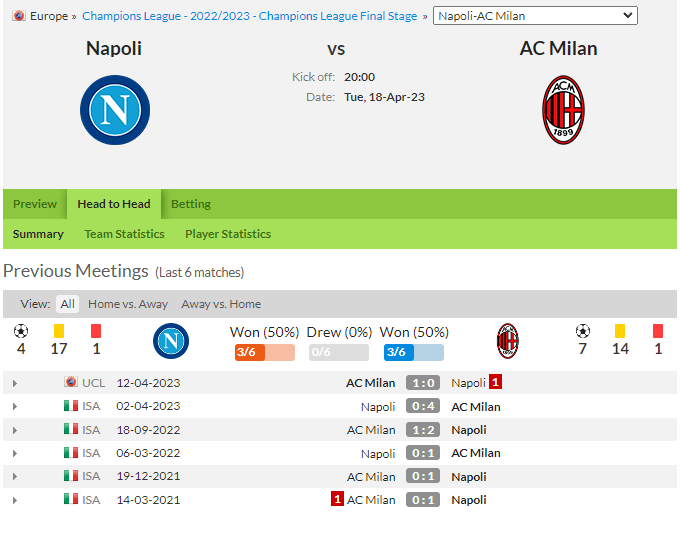Click AC Milan's yellow card icon in summary

[620, 331]
